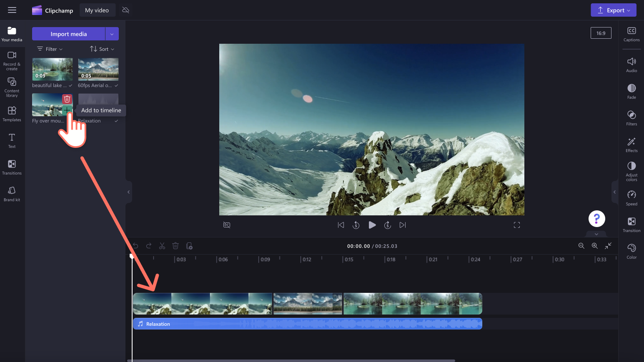644x362 pixels.
Task: Skip to the end of video
Action: 402,225
